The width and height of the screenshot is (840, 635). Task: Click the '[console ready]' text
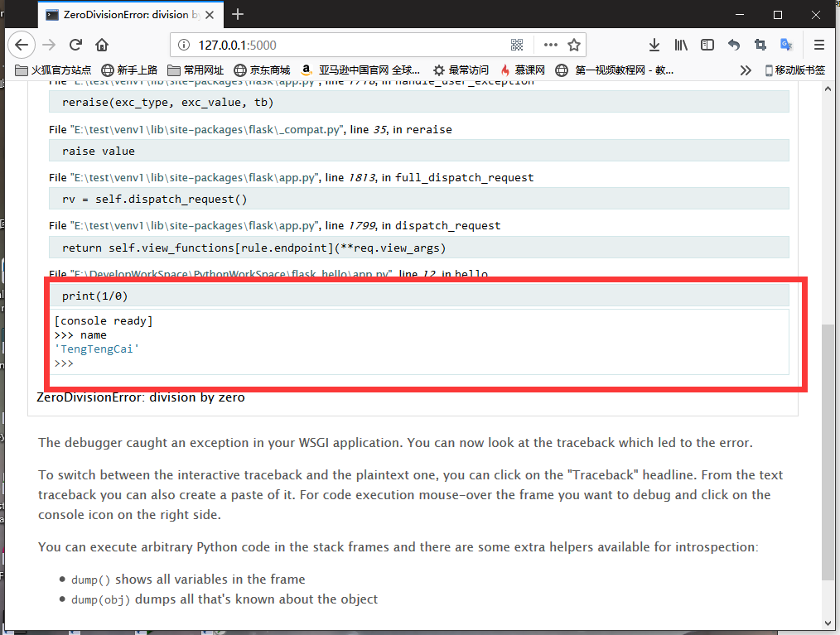click(104, 320)
